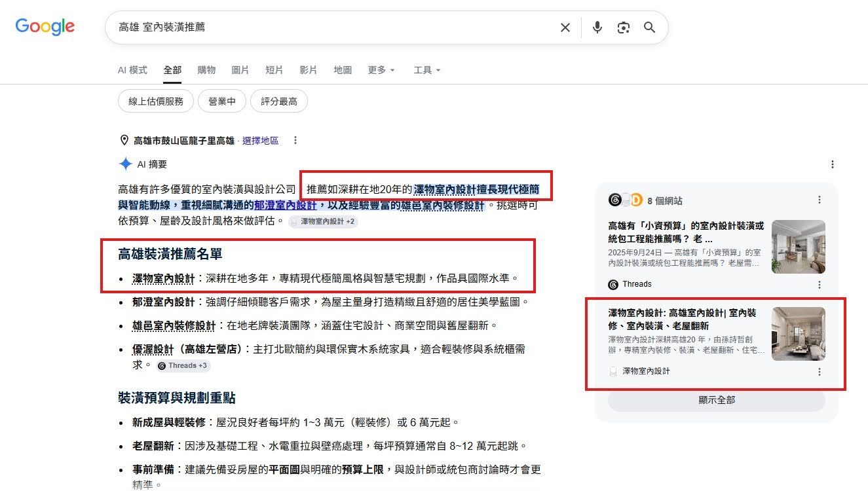
Task: Expand the 工具 dropdown
Action: (427, 70)
